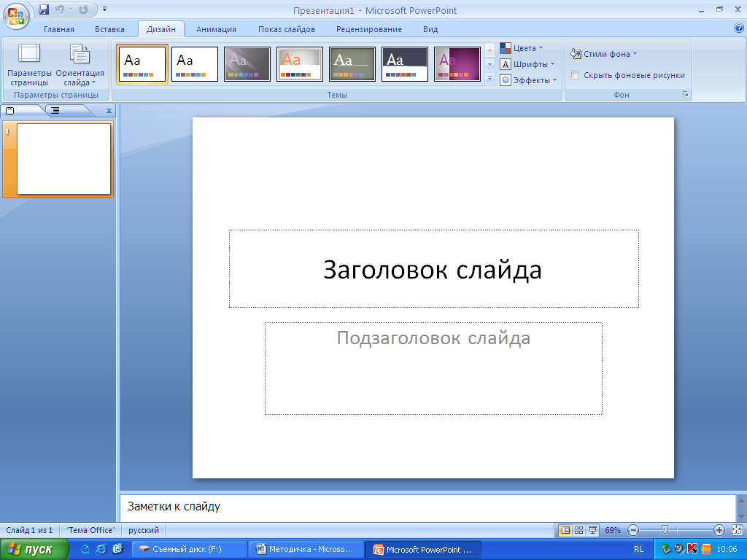Switch to outline tab in the slides pane
This screenshot has height=560, width=747.
pos(55,111)
